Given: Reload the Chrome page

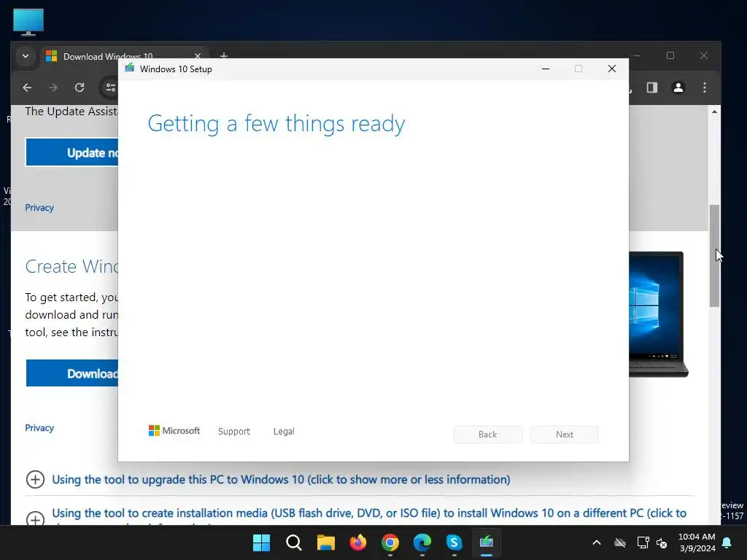Looking at the screenshot, I should [x=80, y=87].
